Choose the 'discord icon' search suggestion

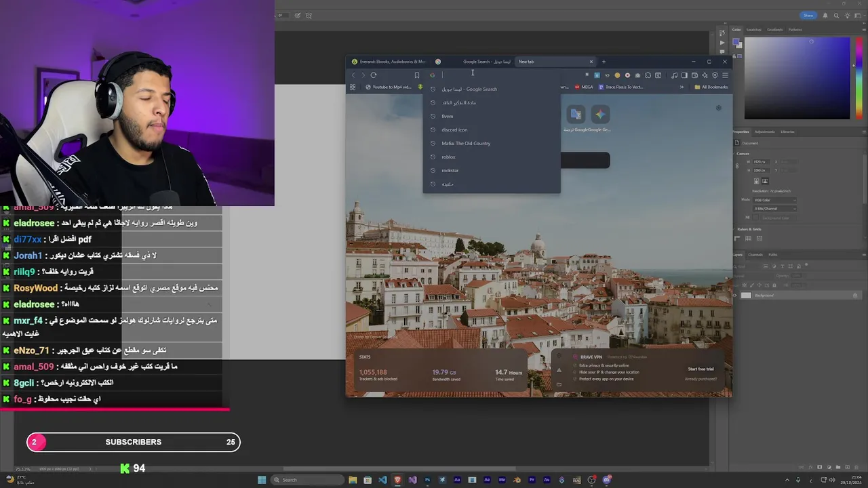tap(492, 129)
